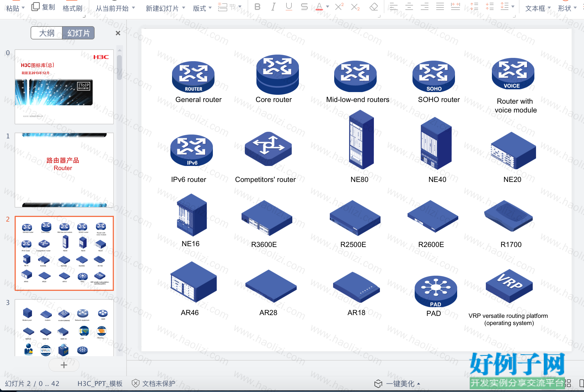Select the NE16 device icon
This screenshot has width=584, height=392.
[x=192, y=215]
